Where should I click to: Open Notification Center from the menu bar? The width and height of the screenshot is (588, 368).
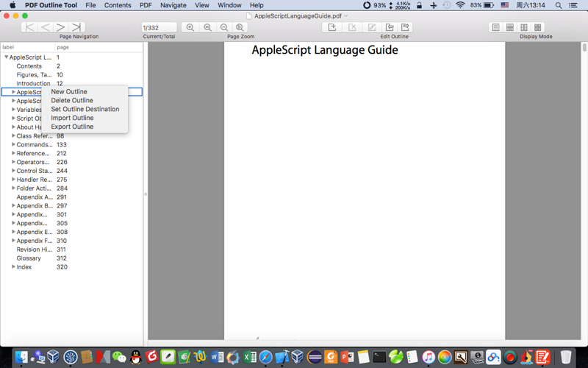click(x=573, y=5)
